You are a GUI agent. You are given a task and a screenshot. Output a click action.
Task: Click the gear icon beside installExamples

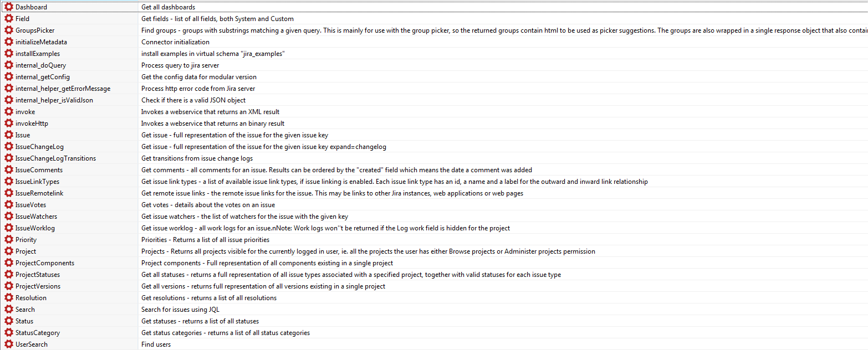click(x=9, y=54)
